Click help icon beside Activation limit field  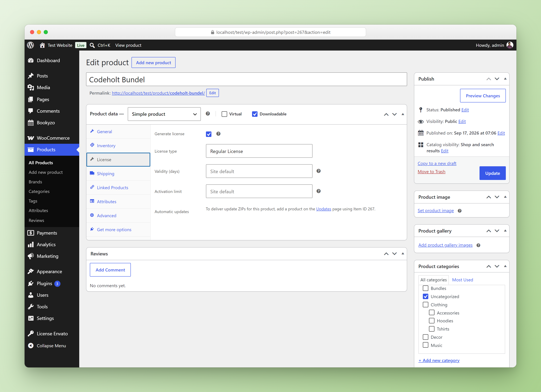click(318, 191)
